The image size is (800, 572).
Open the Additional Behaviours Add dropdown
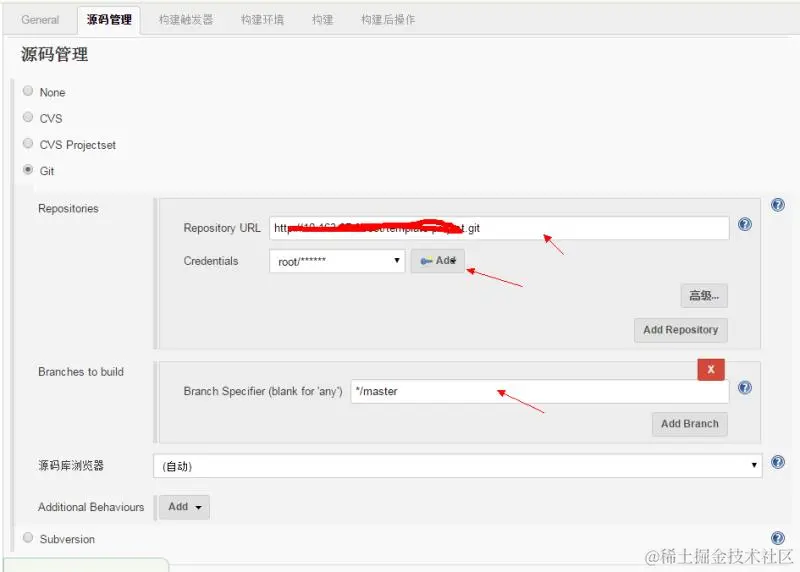click(x=184, y=507)
